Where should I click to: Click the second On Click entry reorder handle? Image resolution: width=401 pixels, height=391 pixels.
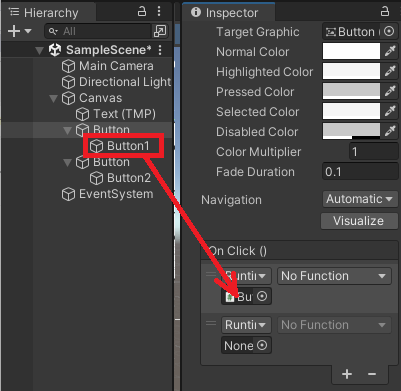(211, 324)
